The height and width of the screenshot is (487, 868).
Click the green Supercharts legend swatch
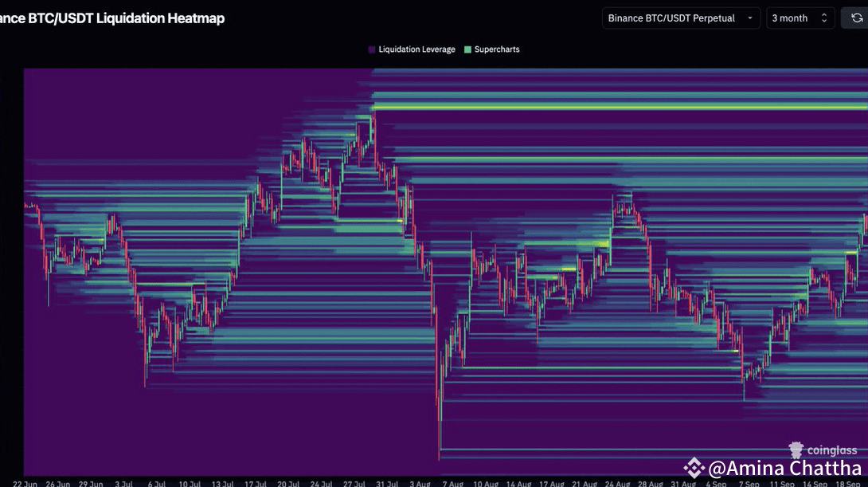click(x=467, y=49)
